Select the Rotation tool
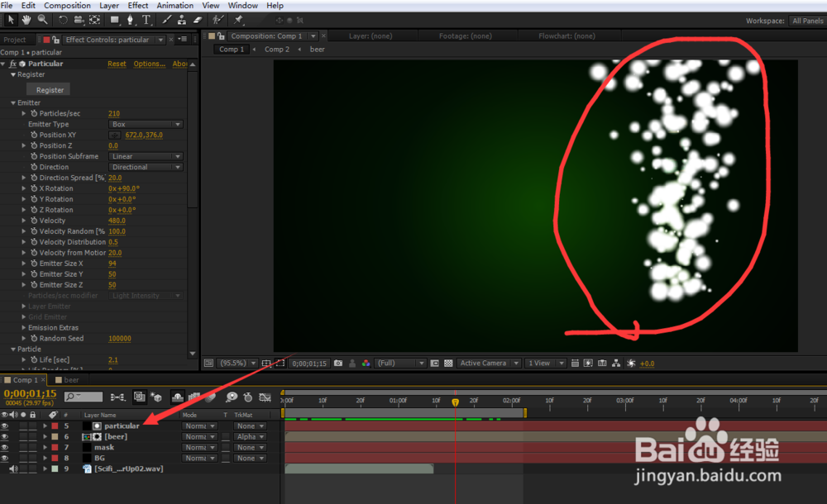 [x=63, y=20]
